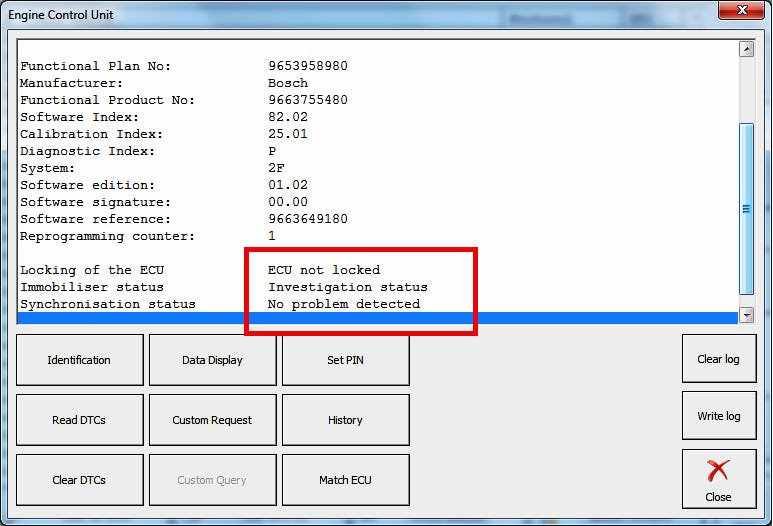The image size is (773, 526).
Task: Select the 'Diagnostic Index:' label
Action: (x=88, y=151)
